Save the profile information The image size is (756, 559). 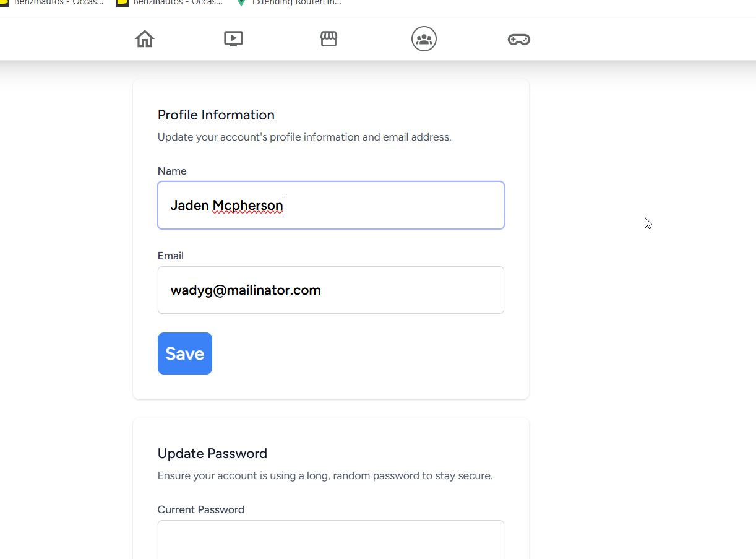click(185, 353)
